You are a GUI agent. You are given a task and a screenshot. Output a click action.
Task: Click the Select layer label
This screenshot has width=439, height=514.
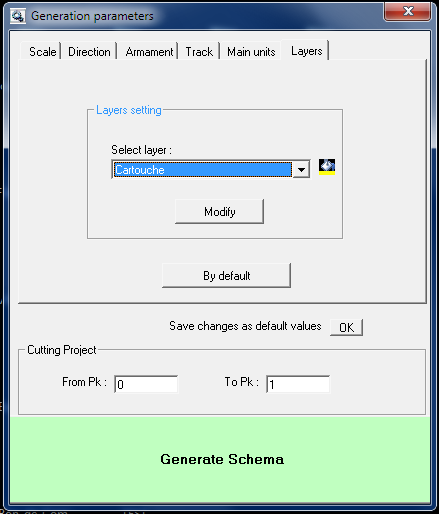point(141,150)
